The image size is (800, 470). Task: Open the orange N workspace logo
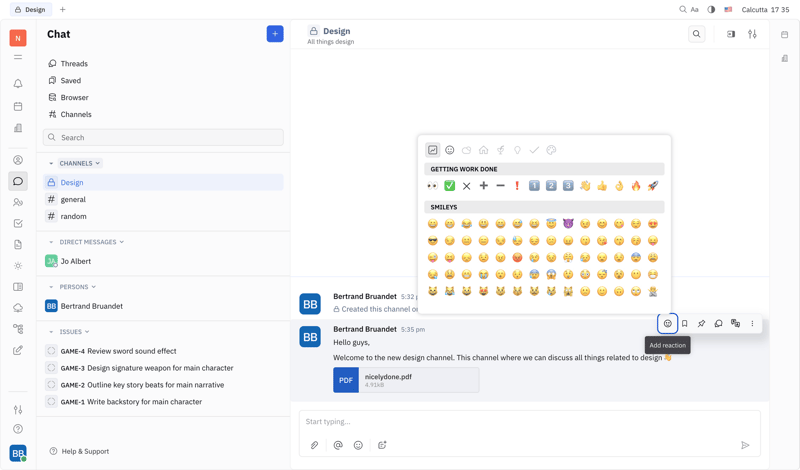[x=18, y=38]
